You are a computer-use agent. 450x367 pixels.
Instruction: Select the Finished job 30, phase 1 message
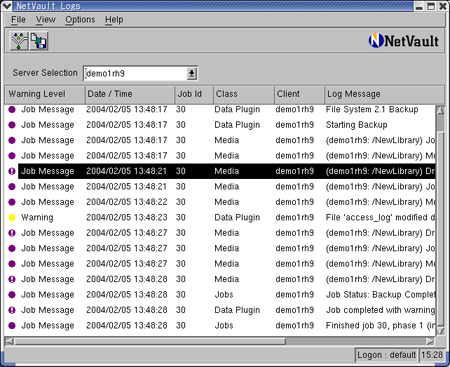point(380,326)
